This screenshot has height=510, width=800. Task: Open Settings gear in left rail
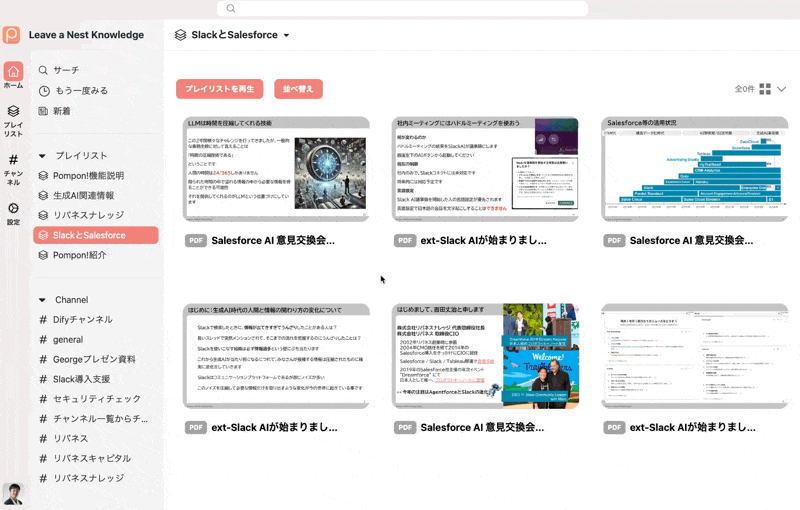(x=13, y=210)
